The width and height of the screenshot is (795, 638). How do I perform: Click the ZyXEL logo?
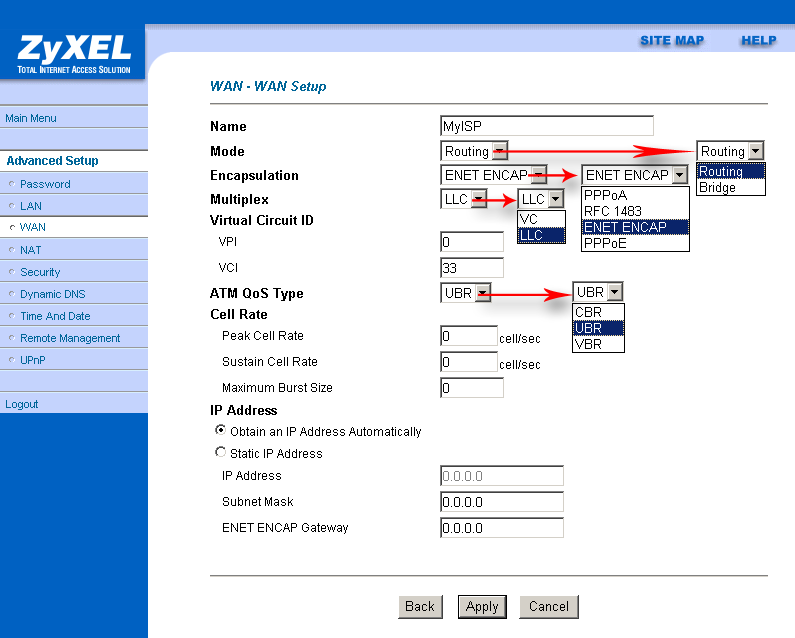(x=74, y=54)
